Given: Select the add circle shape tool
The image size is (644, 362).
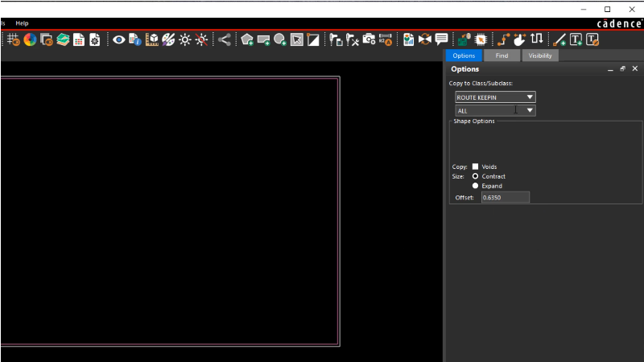Looking at the screenshot, I should click(279, 39).
